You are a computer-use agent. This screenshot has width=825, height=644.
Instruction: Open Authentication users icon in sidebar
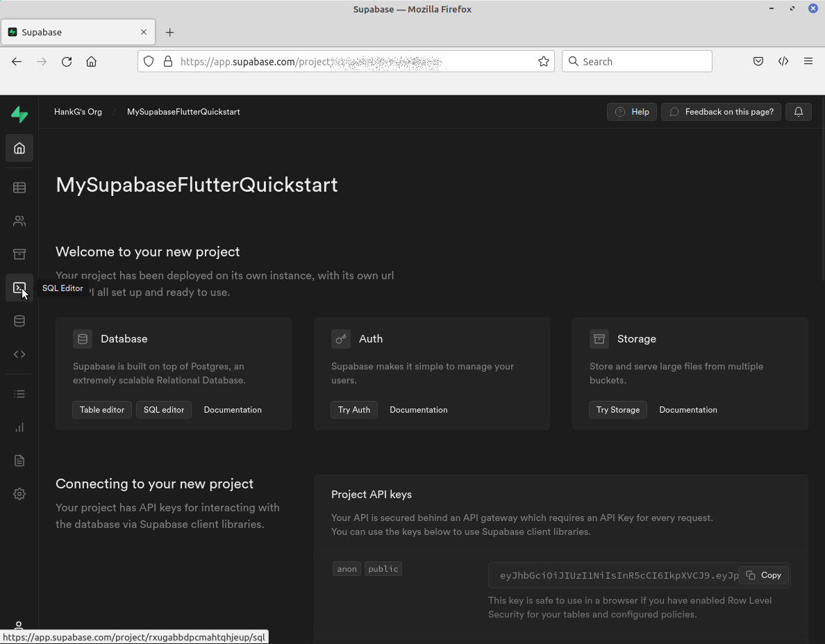coord(19,221)
